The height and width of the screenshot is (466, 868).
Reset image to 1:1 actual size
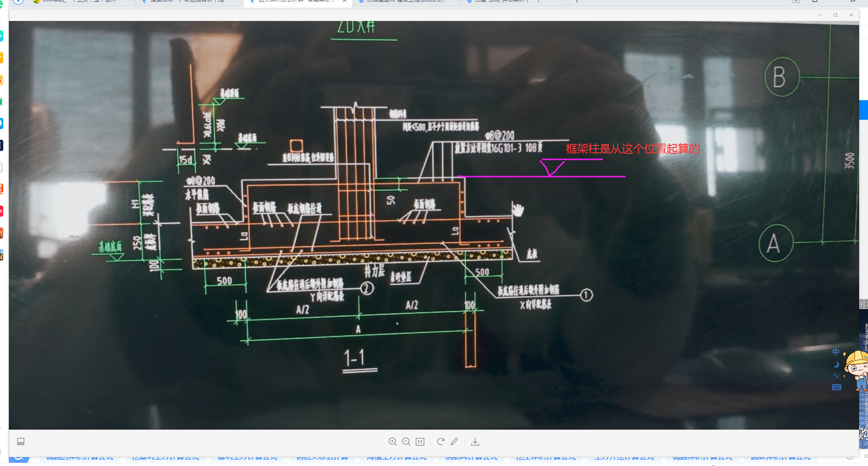(420, 441)
